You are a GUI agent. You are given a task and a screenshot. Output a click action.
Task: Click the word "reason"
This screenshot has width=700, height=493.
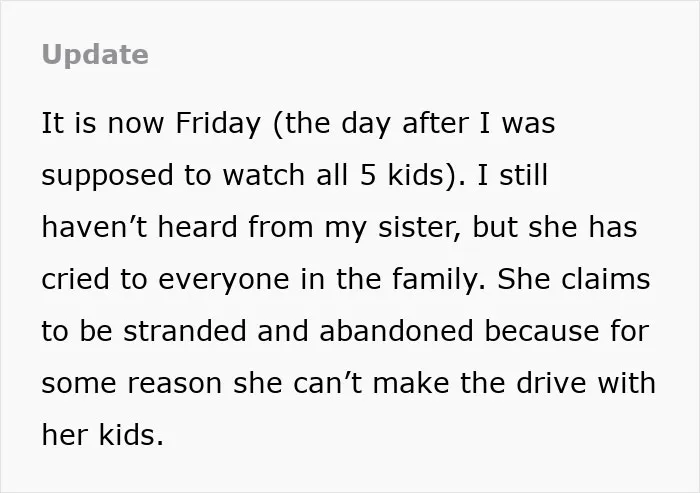pyautogui.click(x=175, y=384)
